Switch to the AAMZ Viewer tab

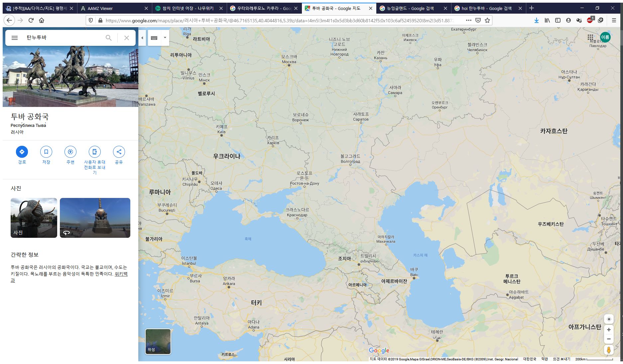tap(113, 8)
